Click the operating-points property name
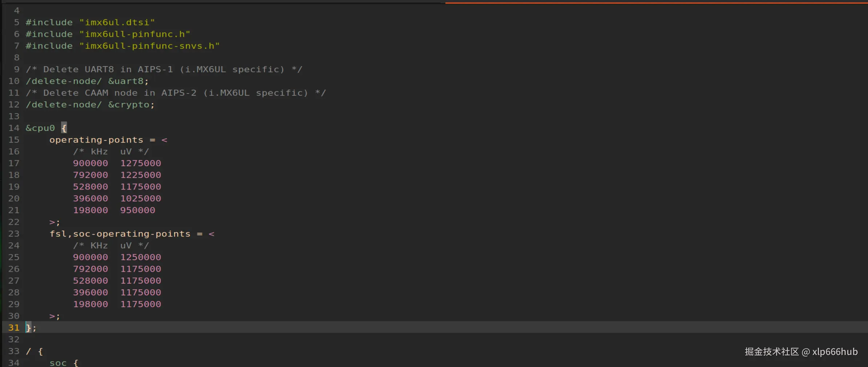868x367 pixels. (96, 140)
